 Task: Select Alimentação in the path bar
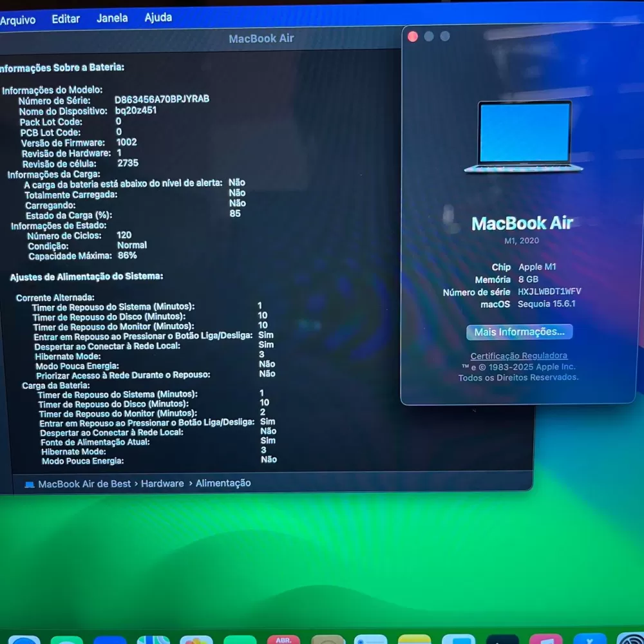tap(223, 483)
